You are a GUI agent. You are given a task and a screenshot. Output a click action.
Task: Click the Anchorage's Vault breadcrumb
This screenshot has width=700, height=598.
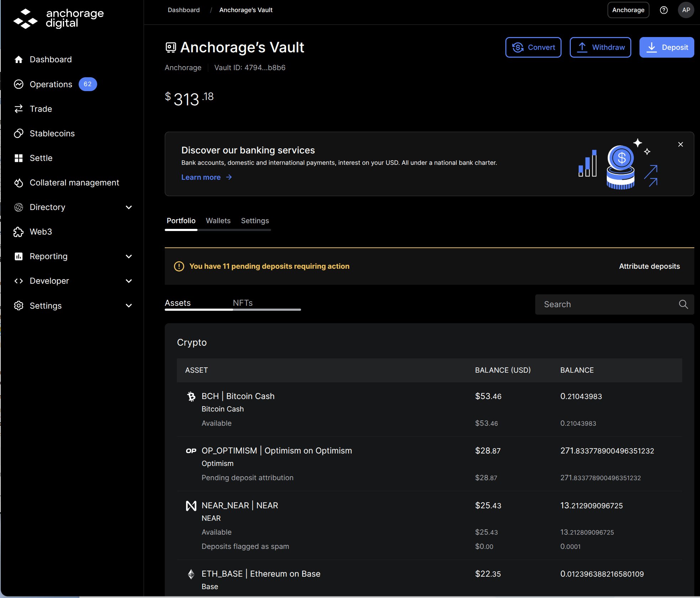coord(246,10)
